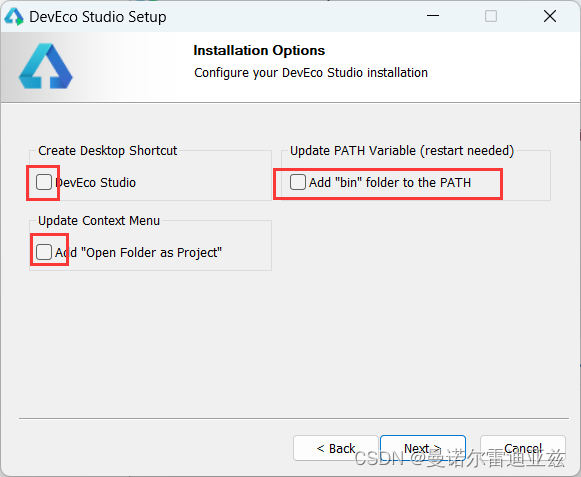Screen dimensions: 581x477
Task: Check the Add "Open Folder as Project" box
Action: coord(44,252)
